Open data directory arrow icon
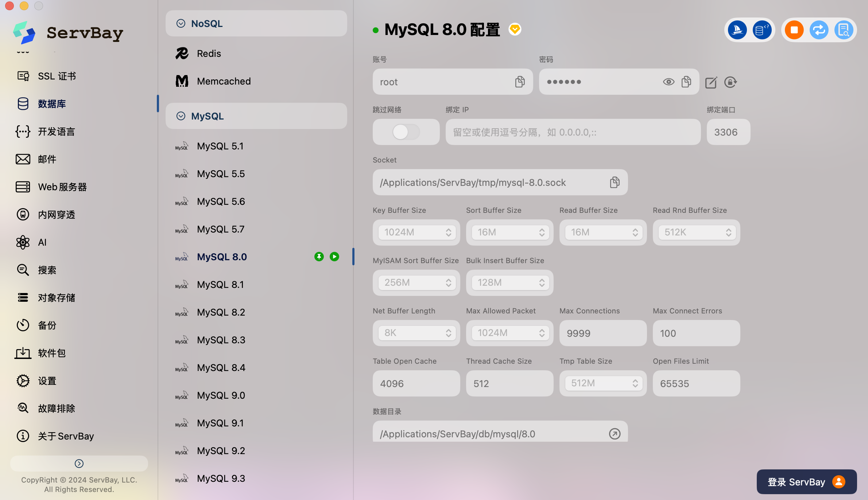 [615, 434]
